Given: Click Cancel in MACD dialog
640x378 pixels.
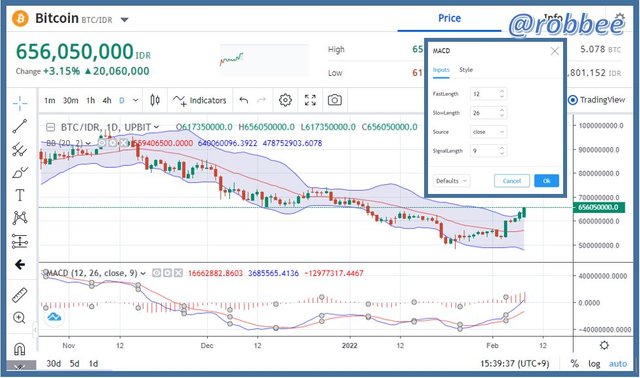Looking at the screenshot, I should coord(512,181).
